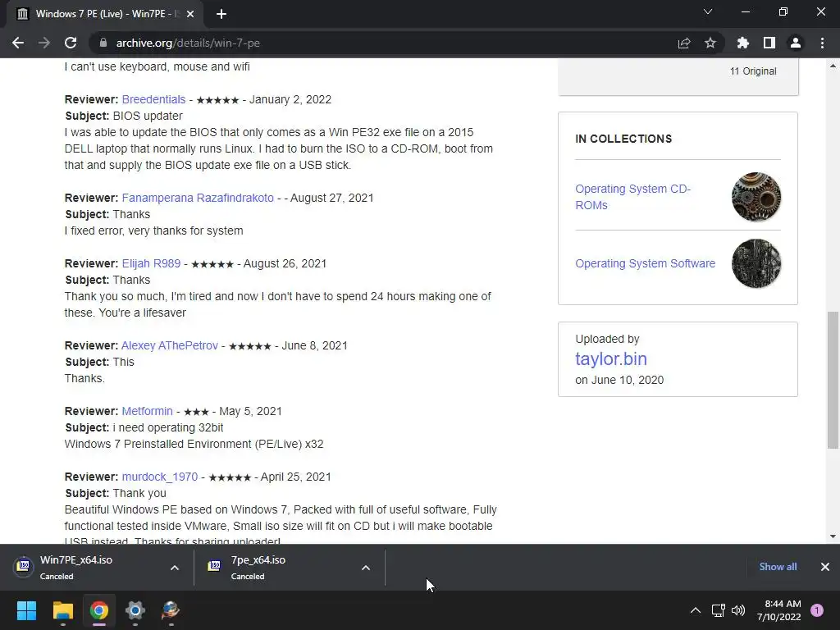The width and height of the screenshot is (840, 630).
Task: View site information via lock icon
Action: tap(103, 43)
